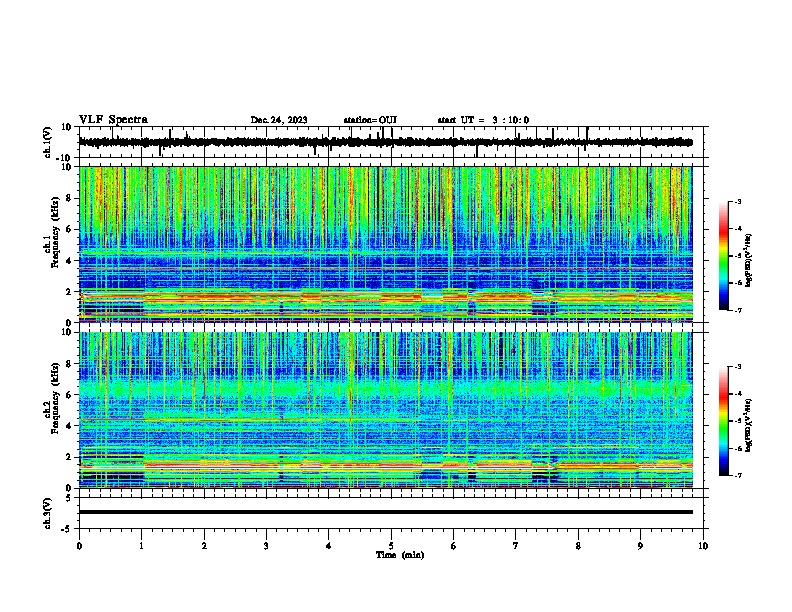Screen dimensions: 792x612
Task: Click time axis tick label "4"
Action: 328,546
